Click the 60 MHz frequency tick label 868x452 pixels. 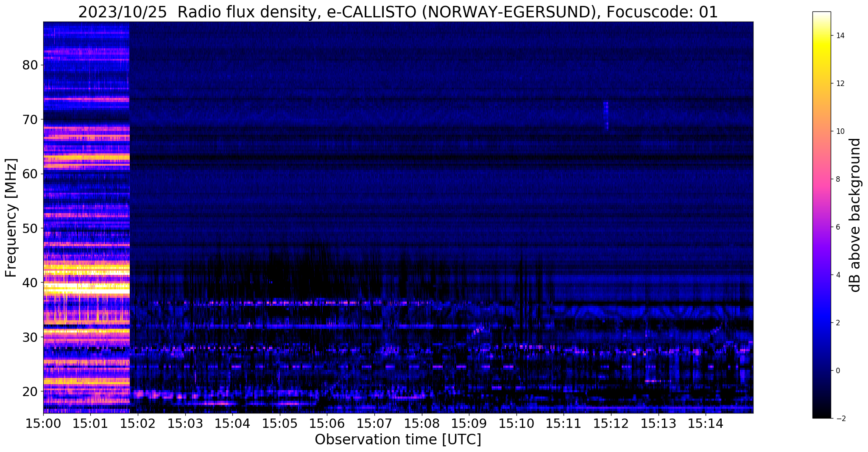tap(30, 174)
